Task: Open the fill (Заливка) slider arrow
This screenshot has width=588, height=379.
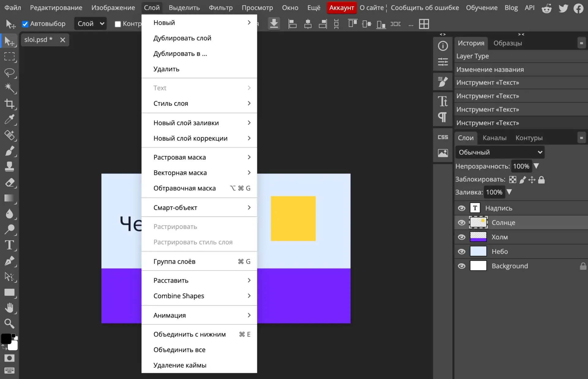Action: click(509, 192)
